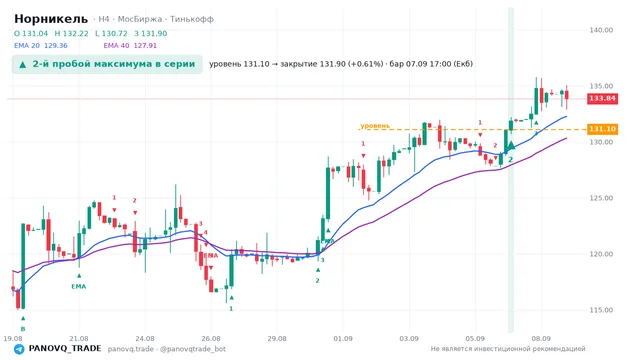The height and width of the screenshot is (360, 640).
Task: Click the PANOVQ_TRADE channel name
Action: (65, 349)
